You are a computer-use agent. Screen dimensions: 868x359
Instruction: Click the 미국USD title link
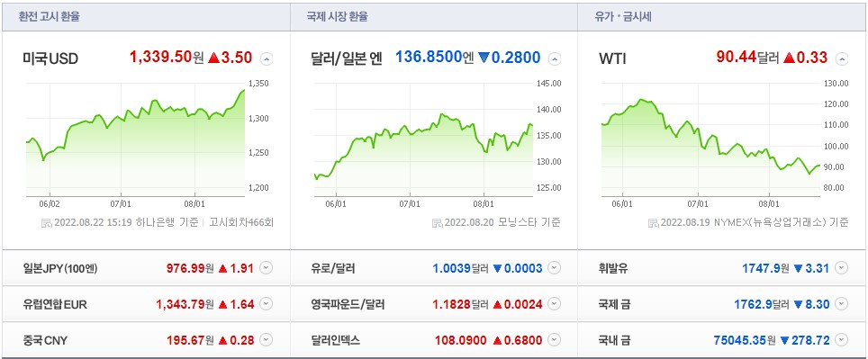50,58
